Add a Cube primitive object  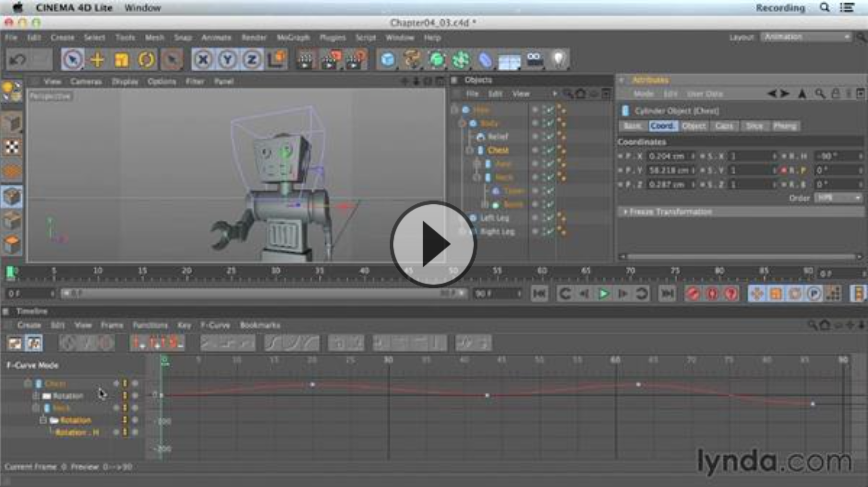tap(388, 60)
